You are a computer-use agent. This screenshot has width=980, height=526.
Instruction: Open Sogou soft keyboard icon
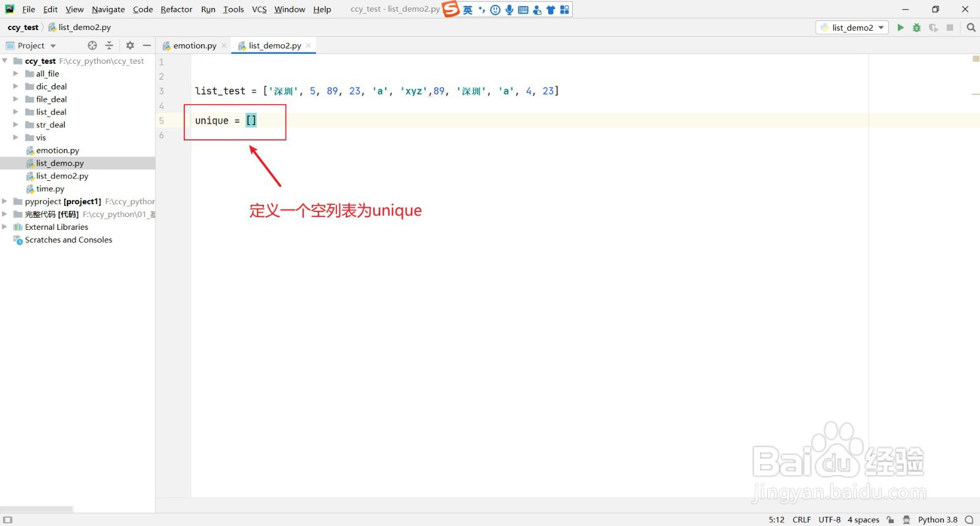523,10
